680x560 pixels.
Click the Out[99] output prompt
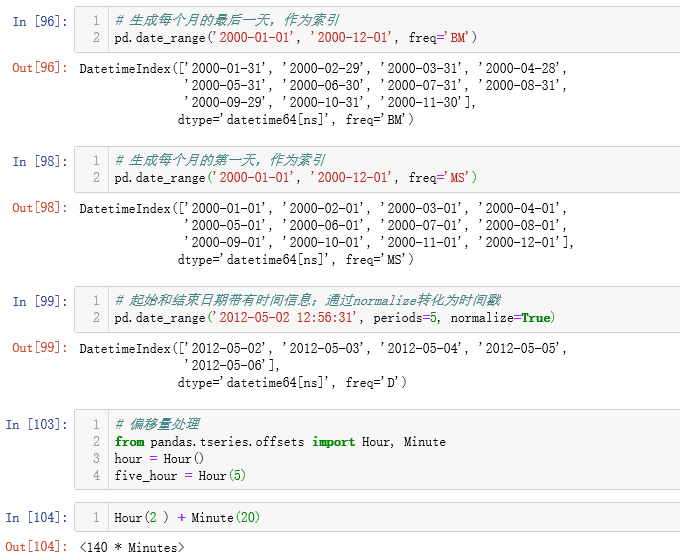[x=40, y=348]
